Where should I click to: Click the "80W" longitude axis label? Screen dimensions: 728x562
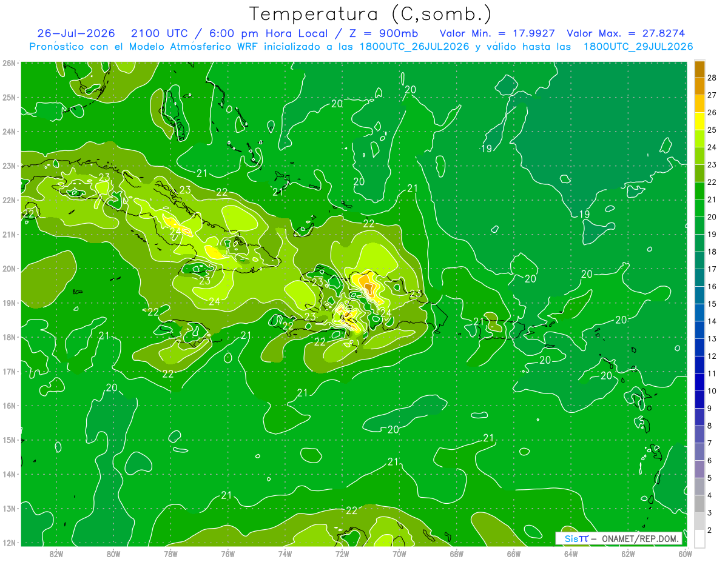[113, 553]
